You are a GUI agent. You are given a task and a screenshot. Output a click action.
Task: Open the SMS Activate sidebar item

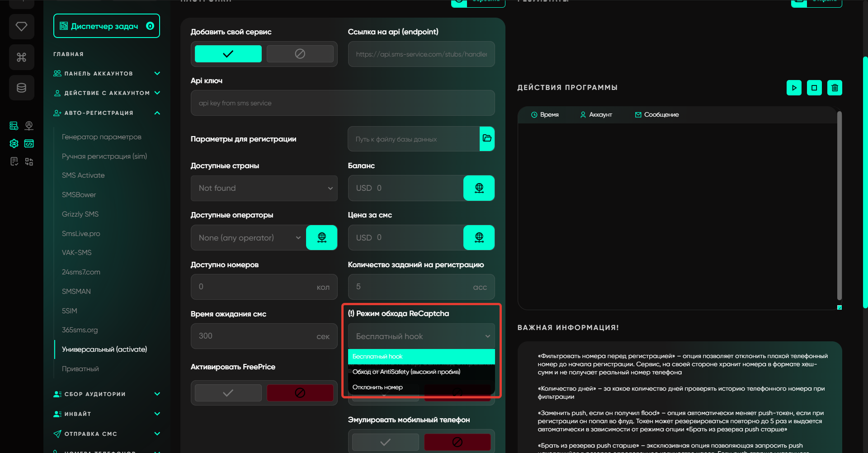coord(83,175)
